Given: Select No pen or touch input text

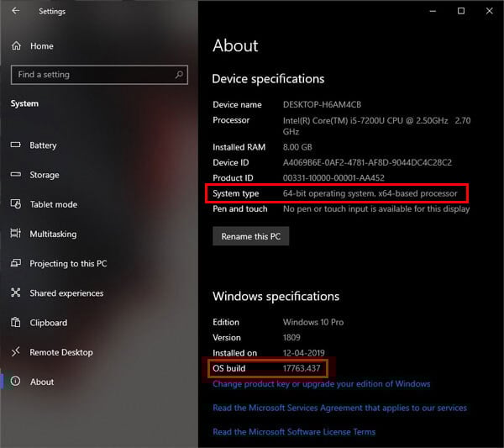Looking at the screenshot, I should coord(376,208).
